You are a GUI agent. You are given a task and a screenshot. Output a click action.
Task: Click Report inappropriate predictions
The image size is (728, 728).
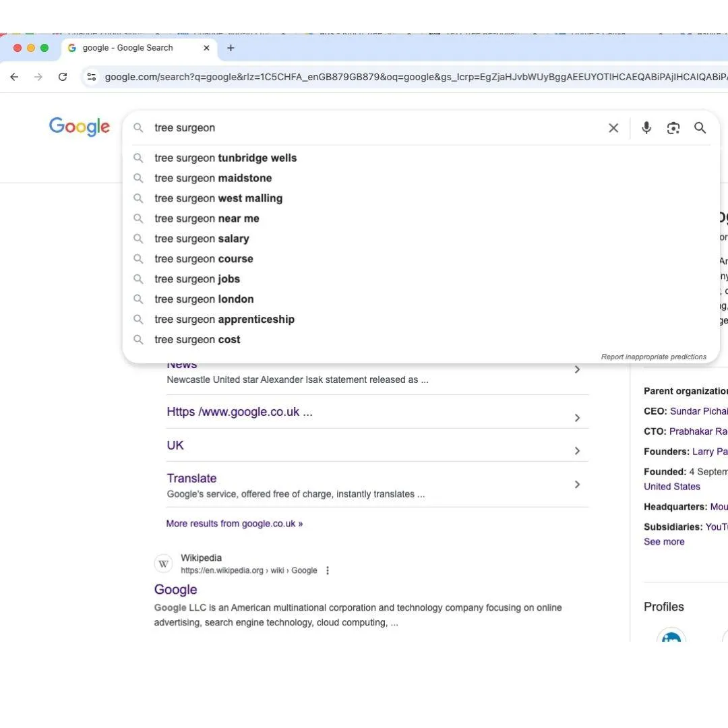(653, 357)
